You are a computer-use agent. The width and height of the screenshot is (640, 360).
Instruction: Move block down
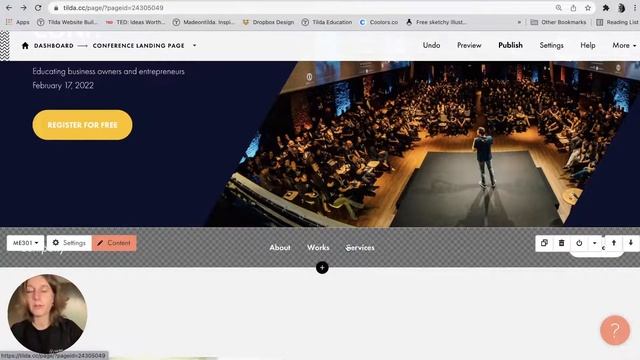click(631, 243)
